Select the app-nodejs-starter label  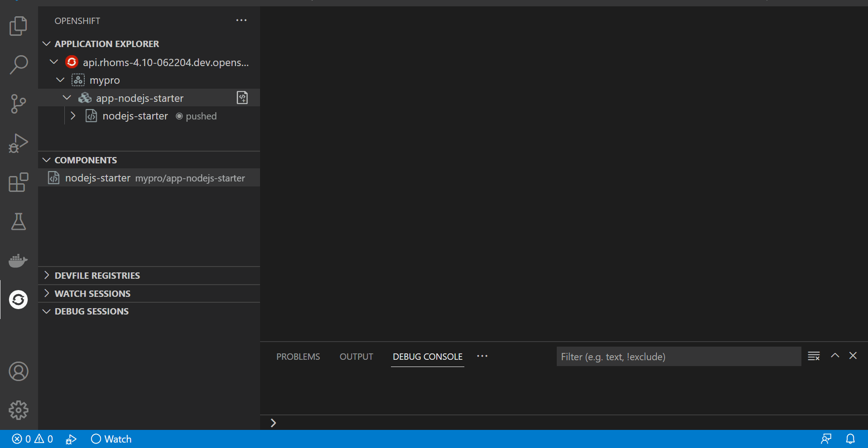pos(140,98)
